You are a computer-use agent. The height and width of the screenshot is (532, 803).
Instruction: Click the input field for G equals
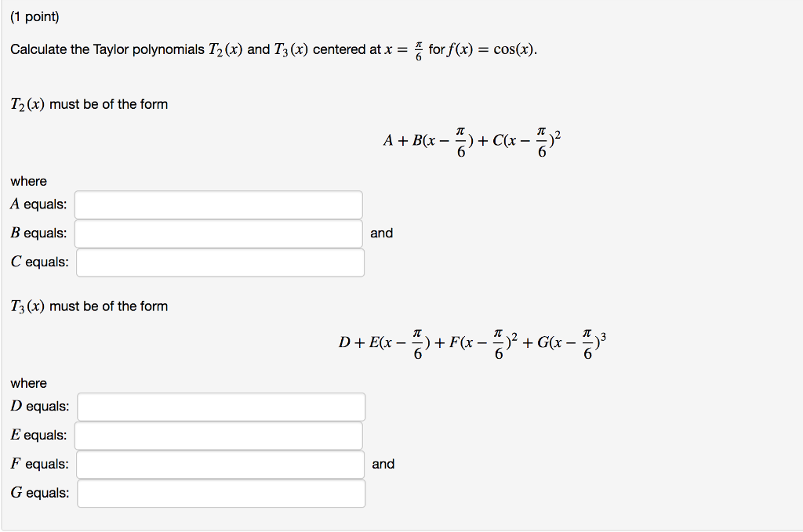[221, 494]
